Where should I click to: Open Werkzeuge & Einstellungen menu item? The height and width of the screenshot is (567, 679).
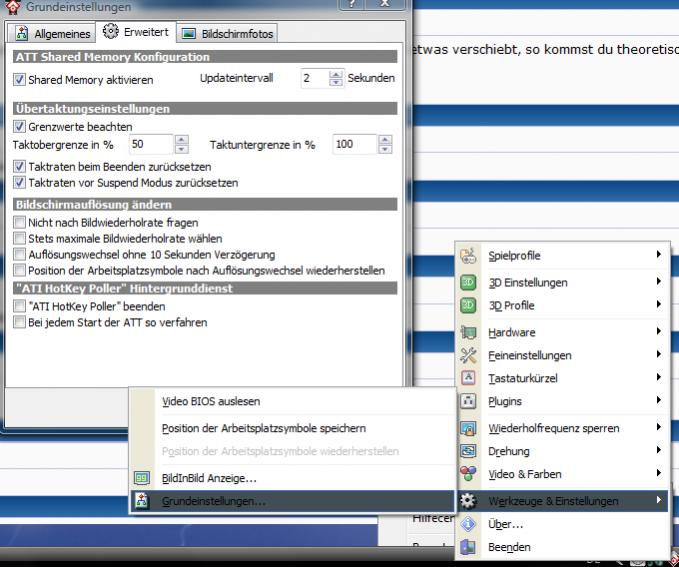(x=562, y=501)
